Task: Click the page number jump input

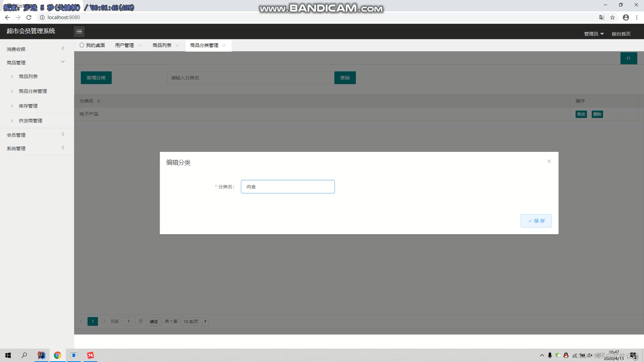Action: pyautogui.click(x=129, y=321)
